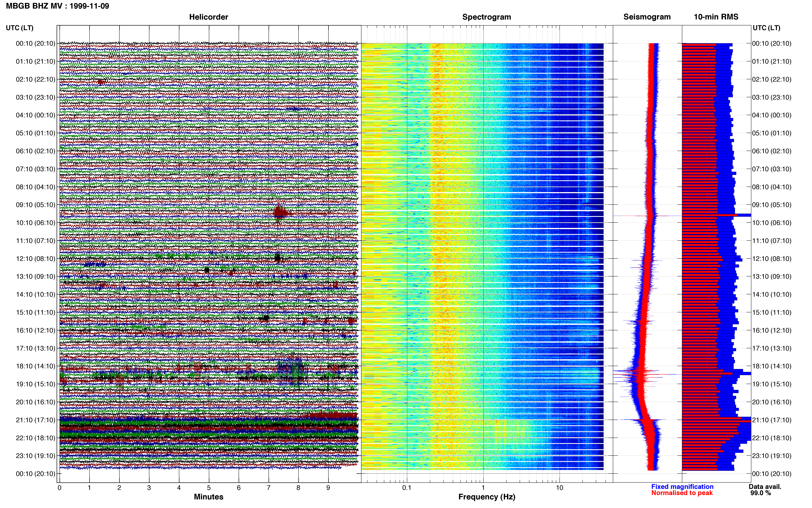Click "23:10 (19:10)" on the left time axis

tap(36, 456)
